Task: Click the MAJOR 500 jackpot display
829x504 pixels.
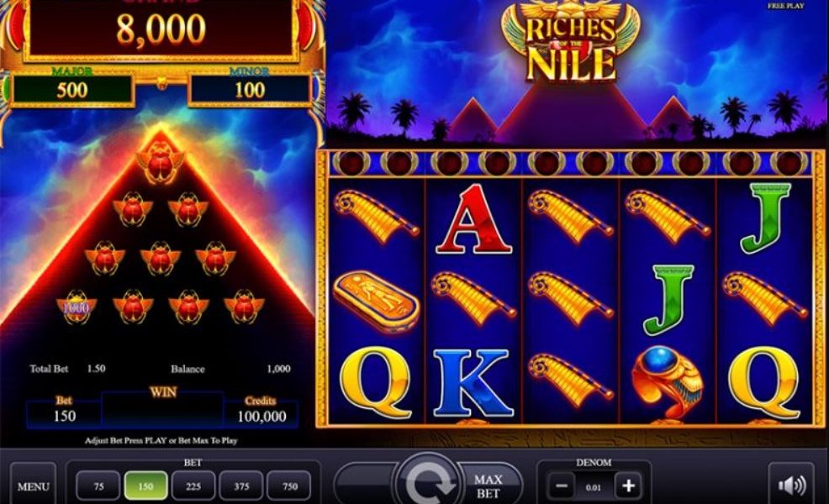Action: (x=72, y=87)
